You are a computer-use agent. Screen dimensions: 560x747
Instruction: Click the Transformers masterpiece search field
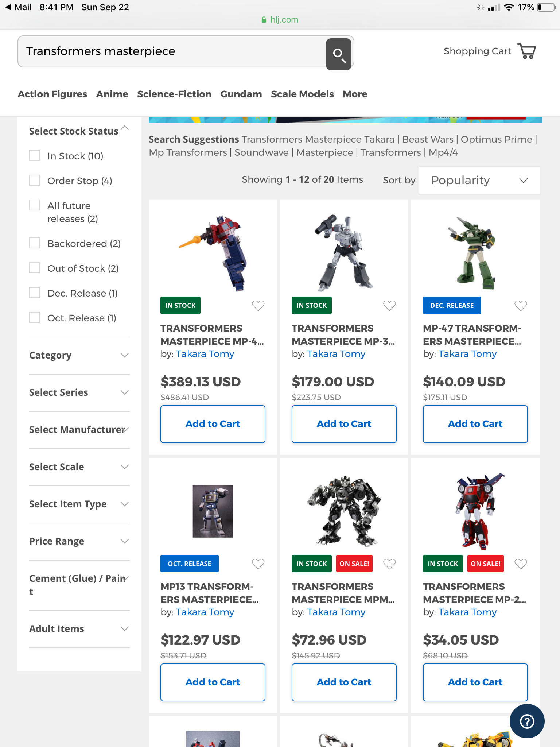coord(171,51)
